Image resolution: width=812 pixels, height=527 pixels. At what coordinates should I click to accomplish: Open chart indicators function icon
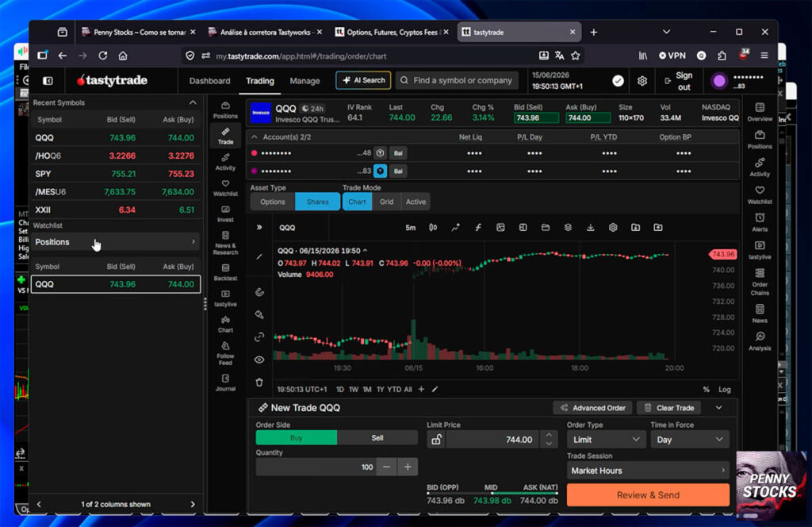coord(478,228)
